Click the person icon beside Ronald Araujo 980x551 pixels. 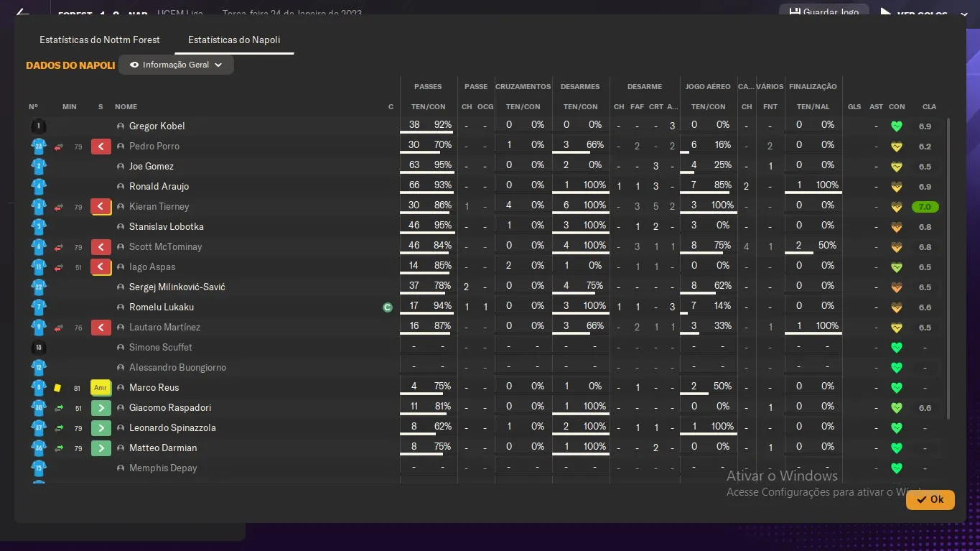[121, 187]
